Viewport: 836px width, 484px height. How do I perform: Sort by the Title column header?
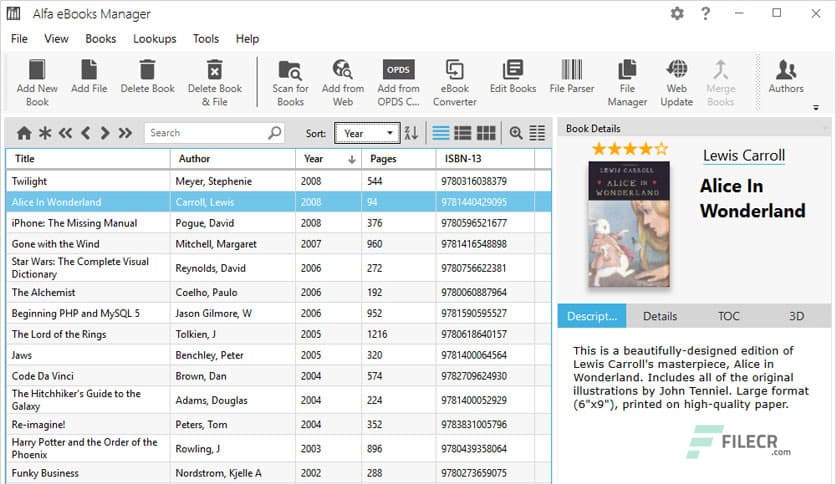click(x=88, y=159)
